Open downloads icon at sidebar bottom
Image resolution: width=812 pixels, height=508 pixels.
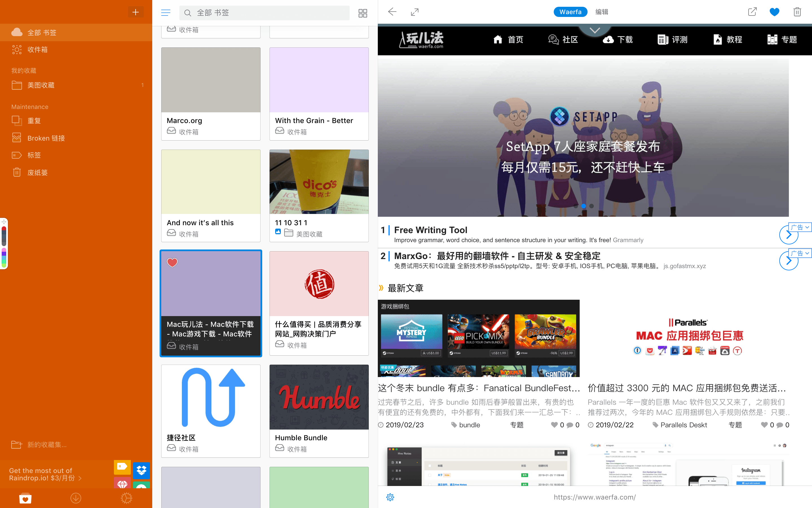click(76, 498)
